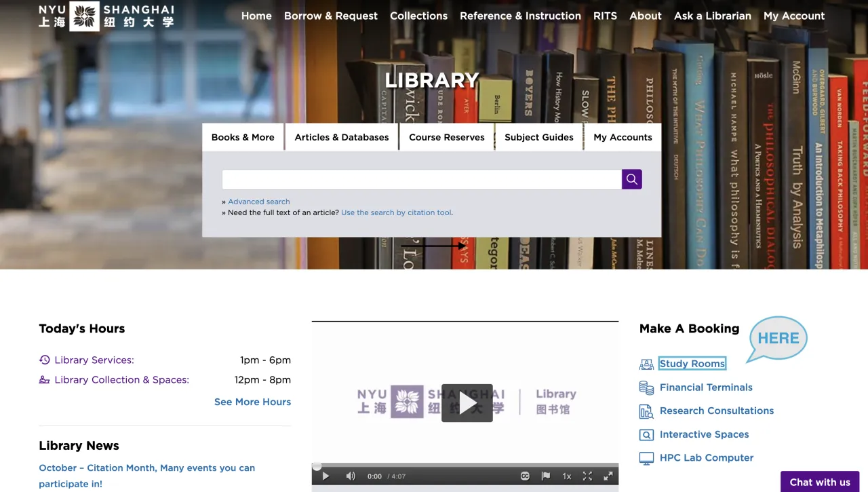Switch to the My Accounts tab
Screen dimensions: 868x492
pyautogui.click(x=623, y=137)
